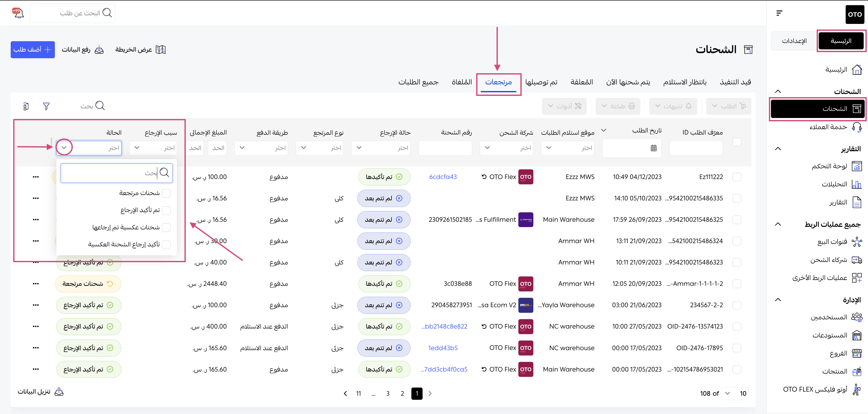The width and height of the screenshot is (868, 414).
Task: Click the date calendar icon
Action: coord(653,148)
